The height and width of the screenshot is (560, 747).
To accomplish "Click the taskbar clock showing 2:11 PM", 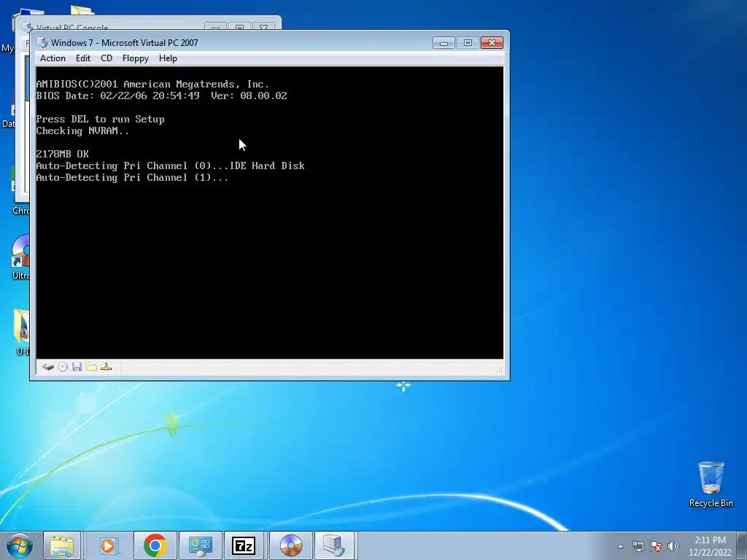I will coord(710,546).
